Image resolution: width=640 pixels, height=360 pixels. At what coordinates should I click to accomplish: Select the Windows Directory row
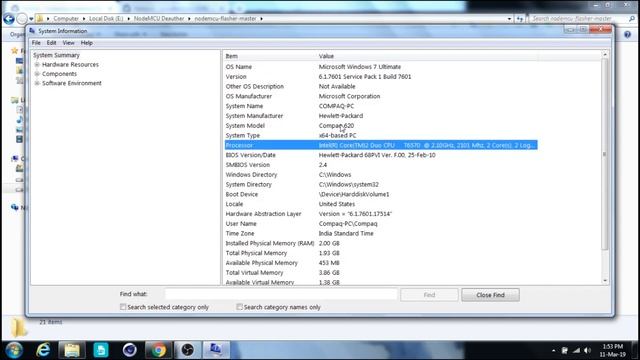[381, 174]
